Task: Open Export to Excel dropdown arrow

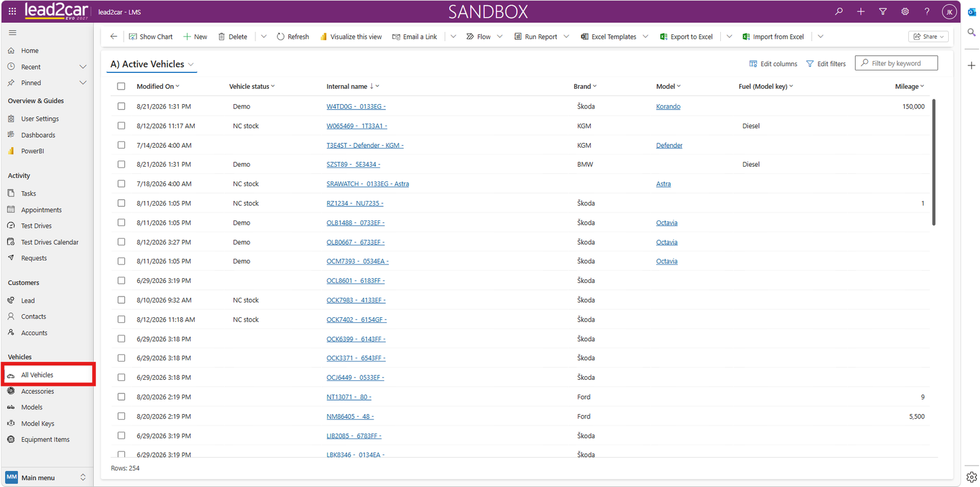Action: [729, 37]
